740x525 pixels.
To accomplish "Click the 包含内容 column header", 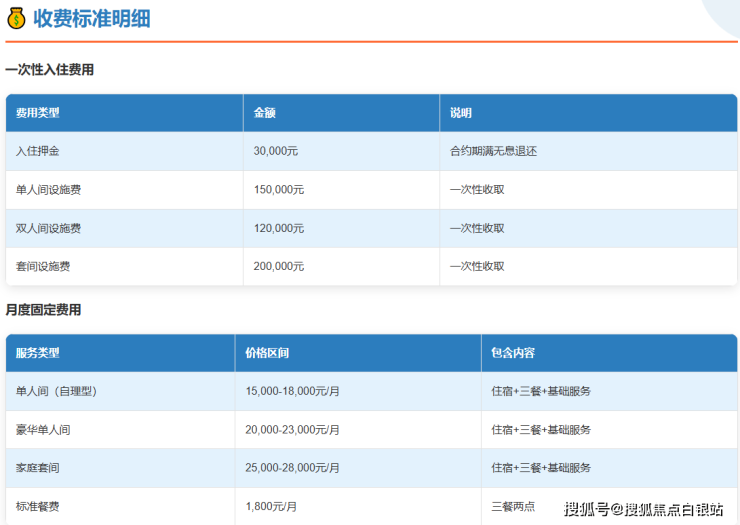I will click(x=513, y=353).
